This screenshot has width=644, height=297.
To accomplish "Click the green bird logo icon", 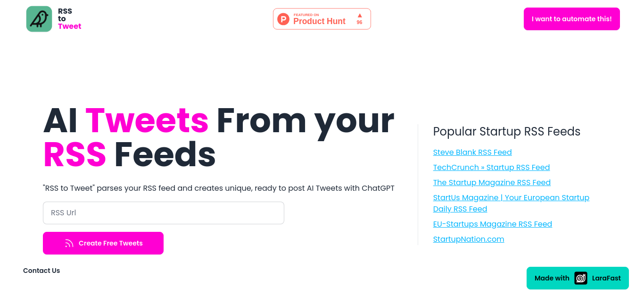I will click(39, 19).
